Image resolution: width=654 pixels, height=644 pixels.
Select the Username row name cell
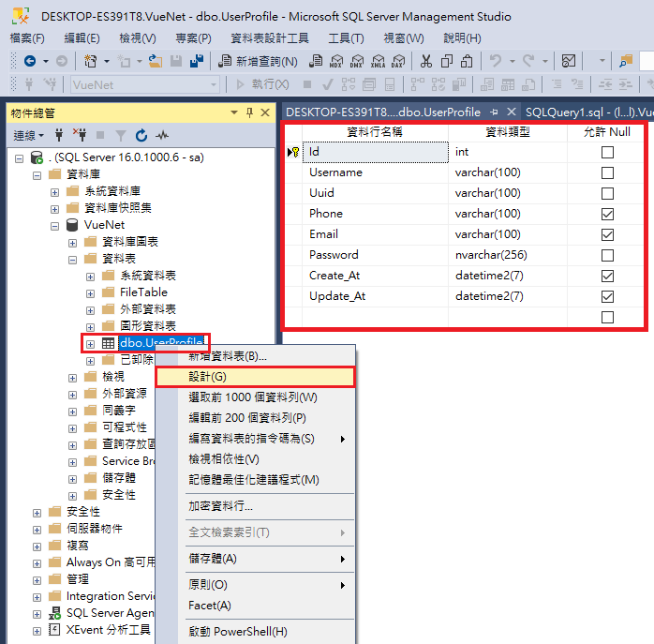[x=376, y=172]
